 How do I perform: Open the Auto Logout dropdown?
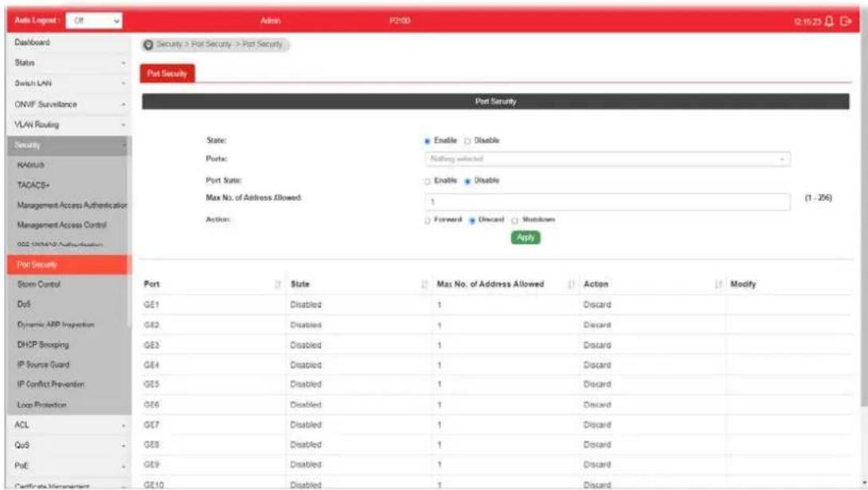pos(94,21)
